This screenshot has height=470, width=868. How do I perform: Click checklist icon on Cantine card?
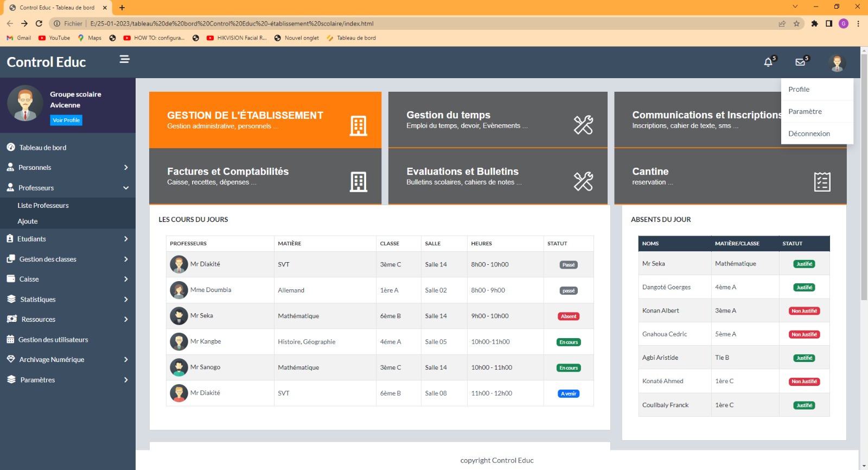coord(822,182)
